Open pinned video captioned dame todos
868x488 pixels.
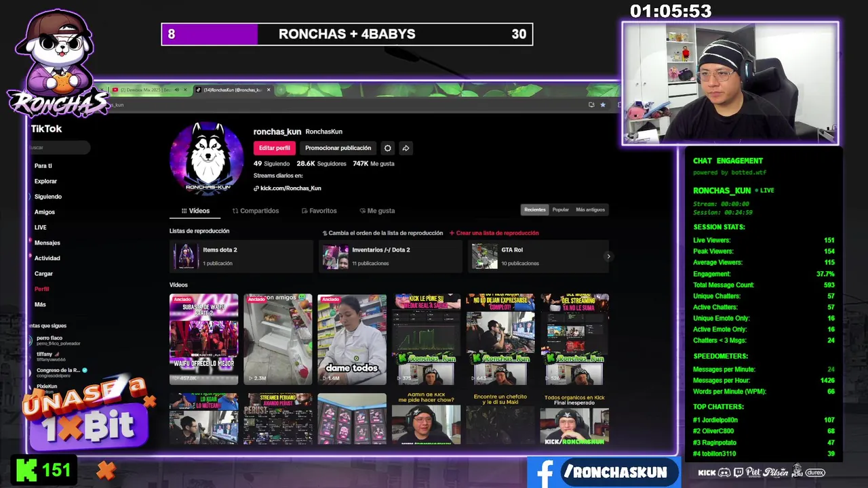click(352, 339)
